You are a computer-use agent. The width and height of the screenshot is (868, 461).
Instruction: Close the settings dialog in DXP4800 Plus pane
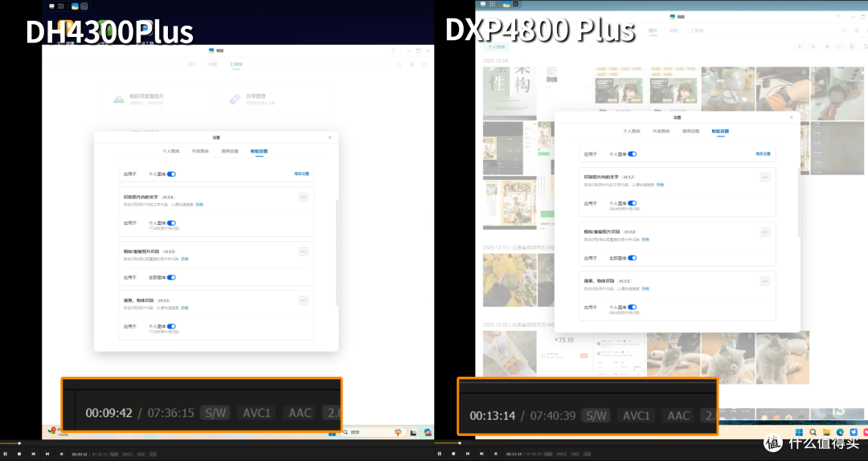pyautogui.click(x=791, y=117)
